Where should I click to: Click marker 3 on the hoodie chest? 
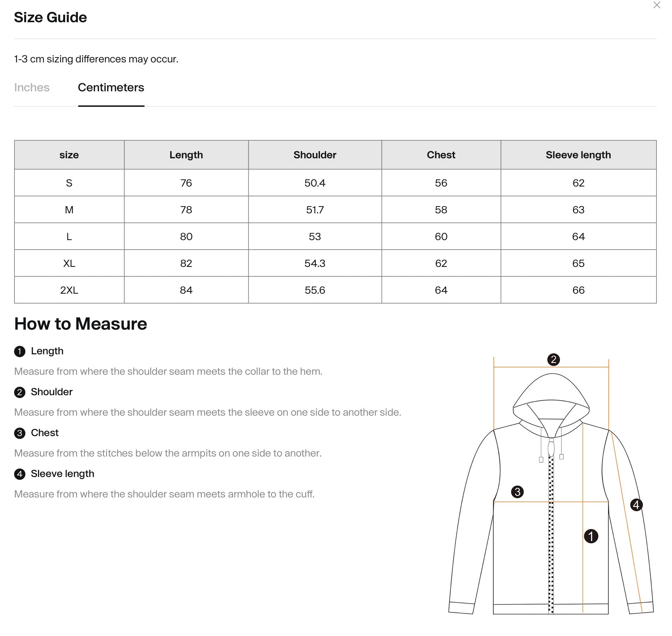(x=517, y=492)
